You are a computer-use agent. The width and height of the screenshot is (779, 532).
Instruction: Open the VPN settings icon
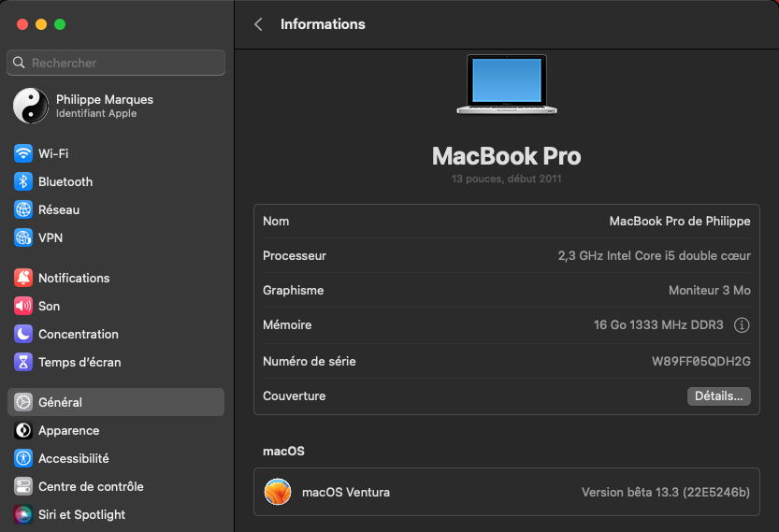pos(23,237)
